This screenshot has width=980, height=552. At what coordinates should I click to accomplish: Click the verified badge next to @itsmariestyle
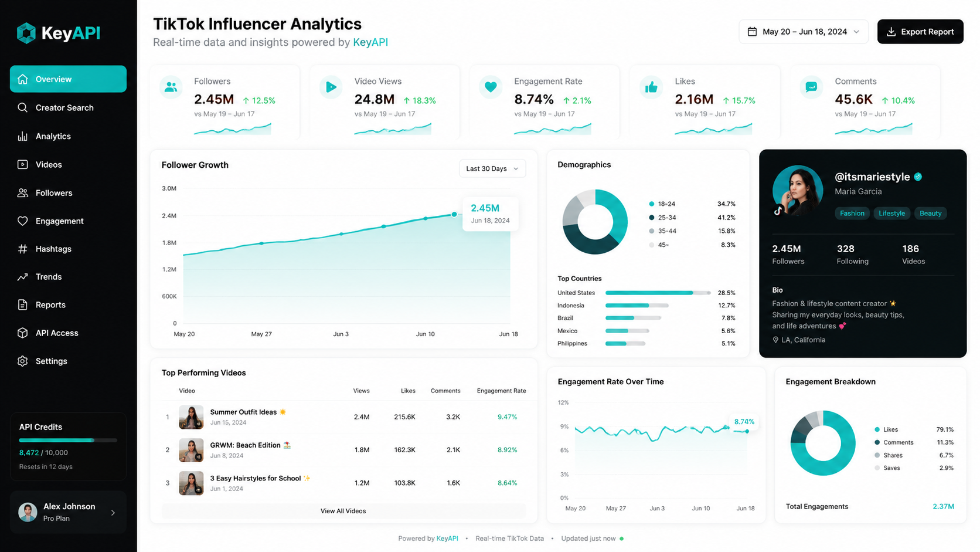(x=918, y=177)
